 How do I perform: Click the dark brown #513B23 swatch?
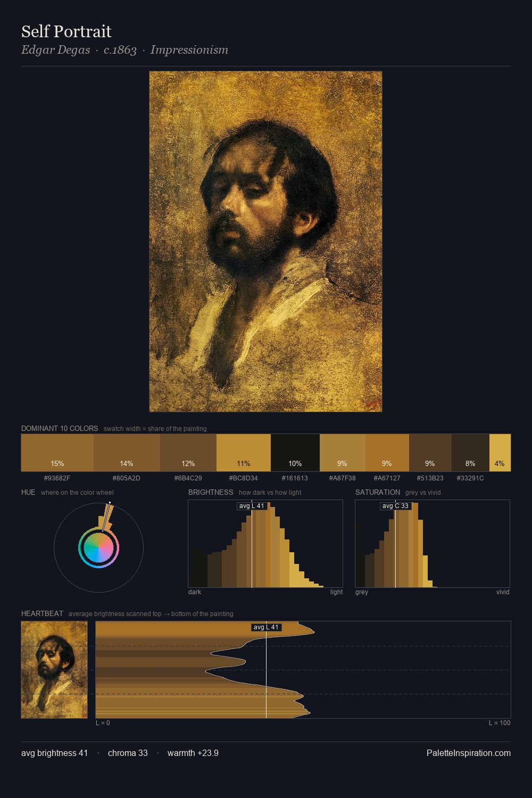tap(430, 453)
